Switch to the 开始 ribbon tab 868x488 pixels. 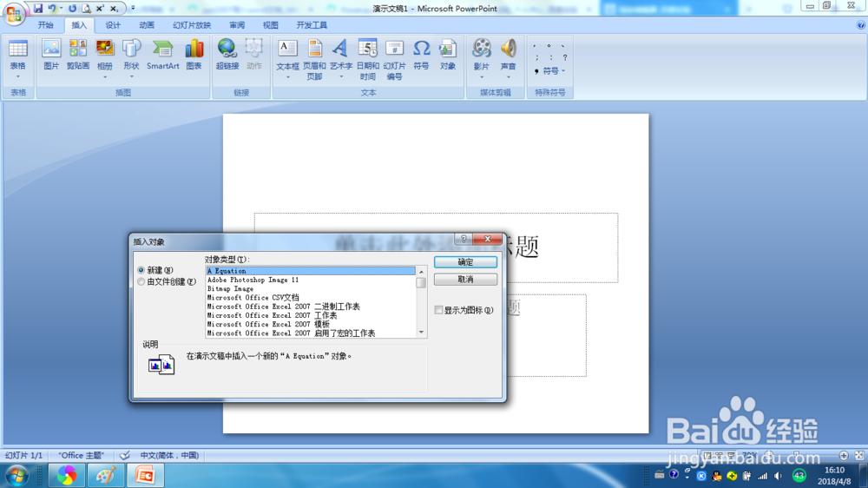click(x=45, y=25)
